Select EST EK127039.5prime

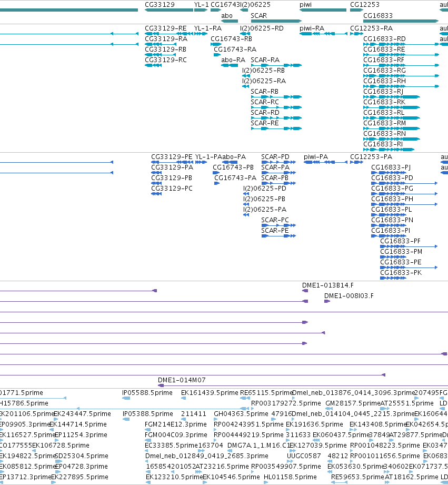317,446
